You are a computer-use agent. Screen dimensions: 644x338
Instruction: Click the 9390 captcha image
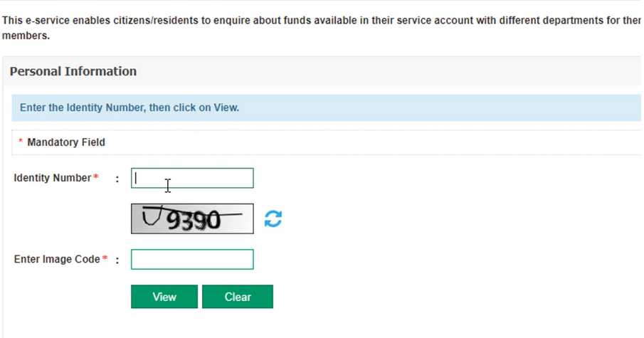[x=192, y=219]
